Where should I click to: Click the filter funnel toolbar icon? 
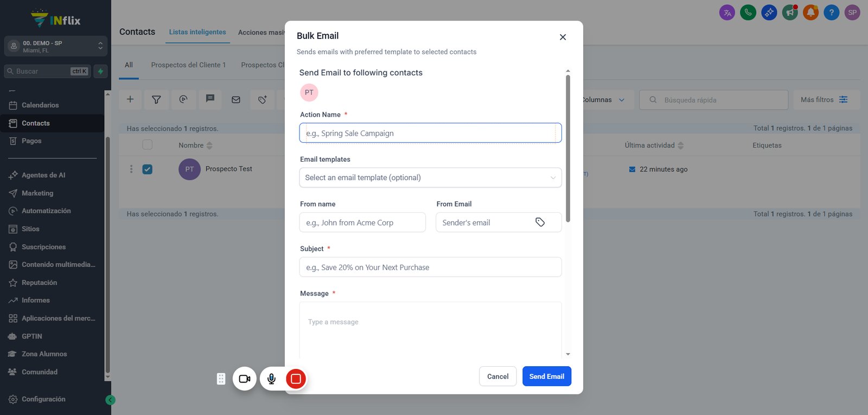click(x=156, y=100)
